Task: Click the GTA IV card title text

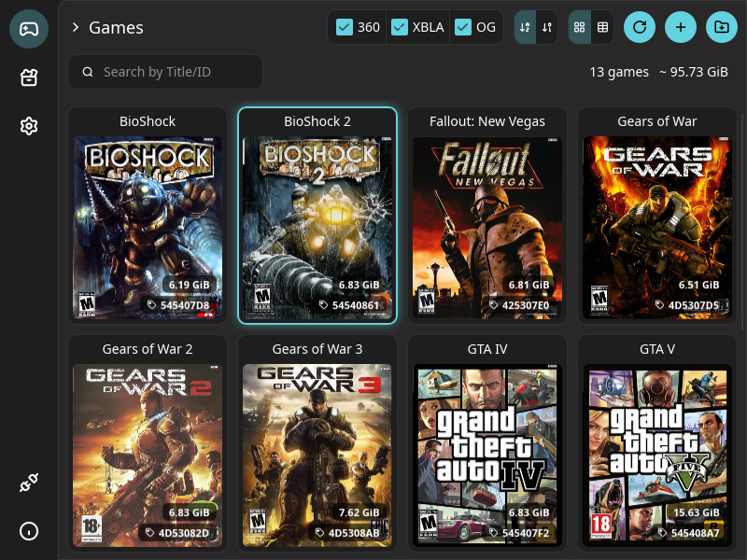Action: pos(487,349)
